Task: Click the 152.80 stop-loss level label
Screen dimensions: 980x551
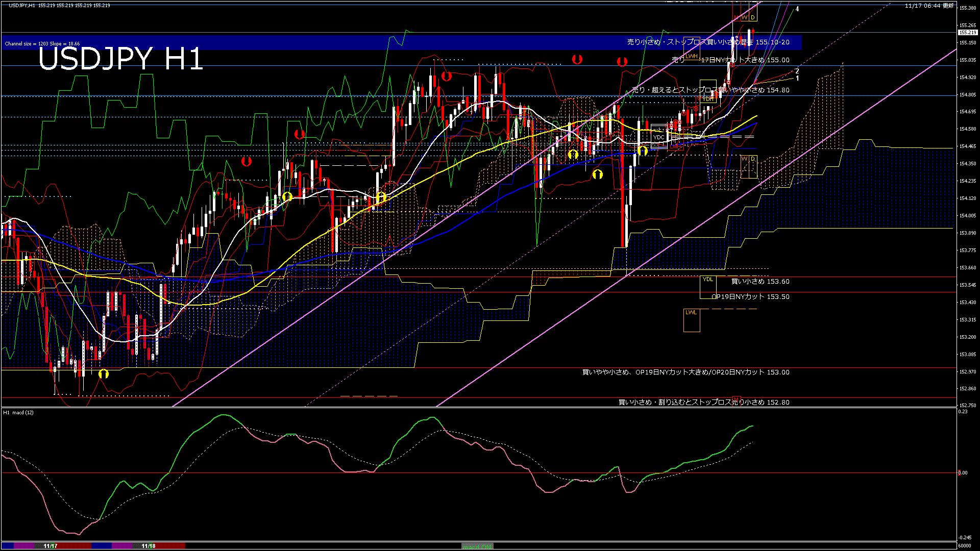Action: (703, 402)
